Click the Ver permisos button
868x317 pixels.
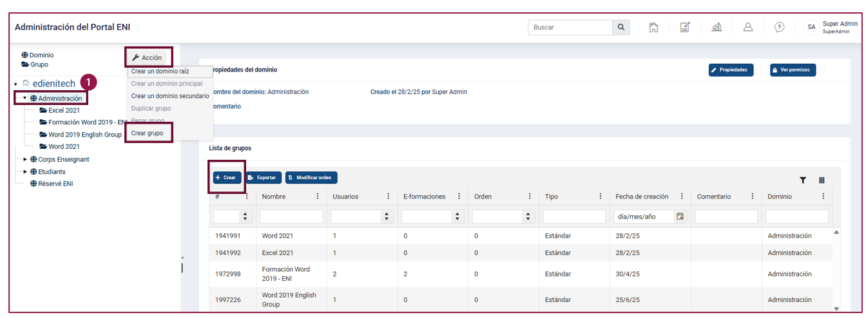[x=793, y=70]
